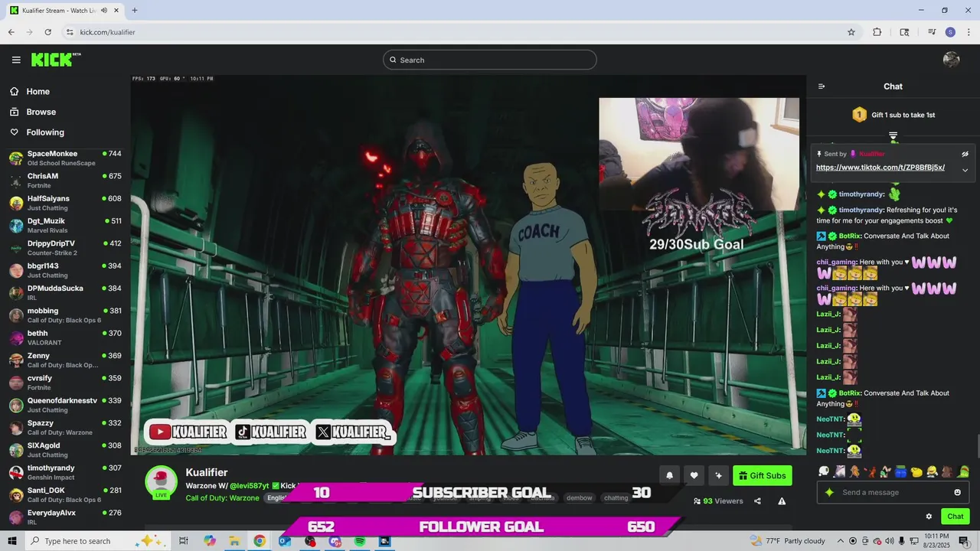
Task: Open ChrisAM channel in sidebar
Action: point(65,181)
